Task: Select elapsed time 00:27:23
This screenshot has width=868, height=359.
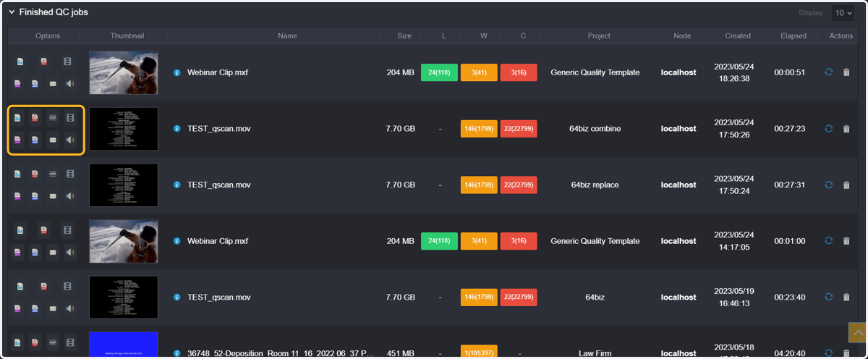Action: point(790,129)
